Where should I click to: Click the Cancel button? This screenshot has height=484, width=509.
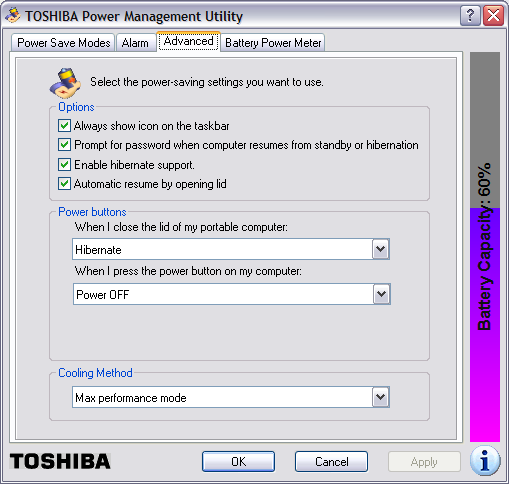point(331,462)
